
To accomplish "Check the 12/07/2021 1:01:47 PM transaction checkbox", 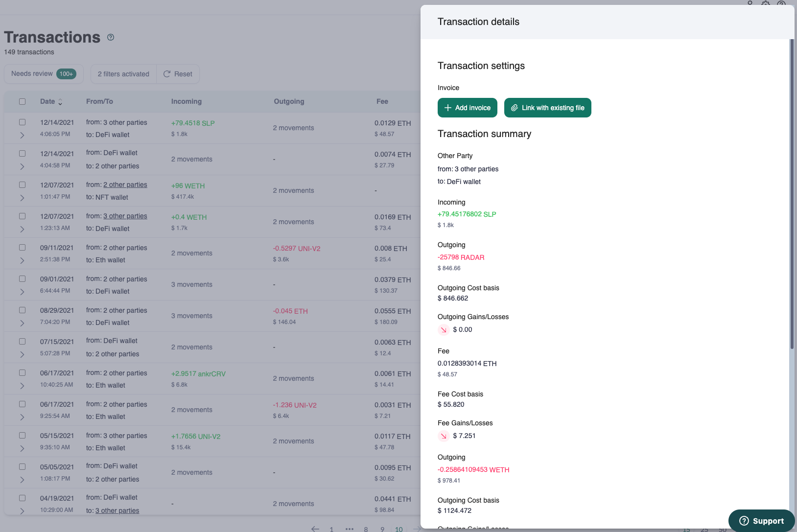I will (22, 185).
